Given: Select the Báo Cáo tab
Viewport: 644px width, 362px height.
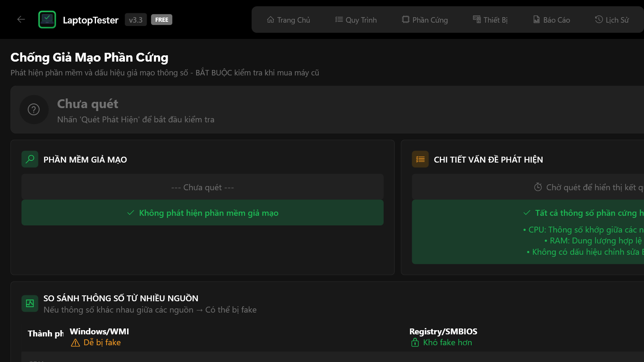Looking at the screenshot, I should pos(551,20).
